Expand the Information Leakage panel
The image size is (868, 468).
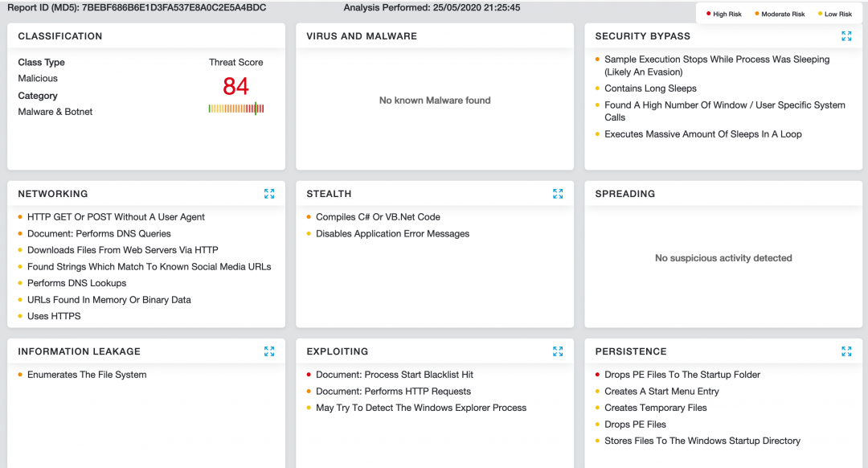coord(269,351)
